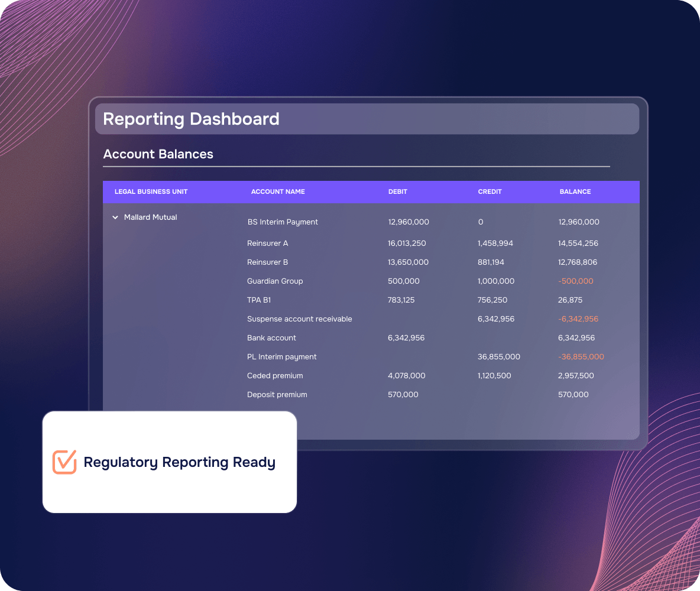Click Suspense account credit 6,342,956

[496, 319]
